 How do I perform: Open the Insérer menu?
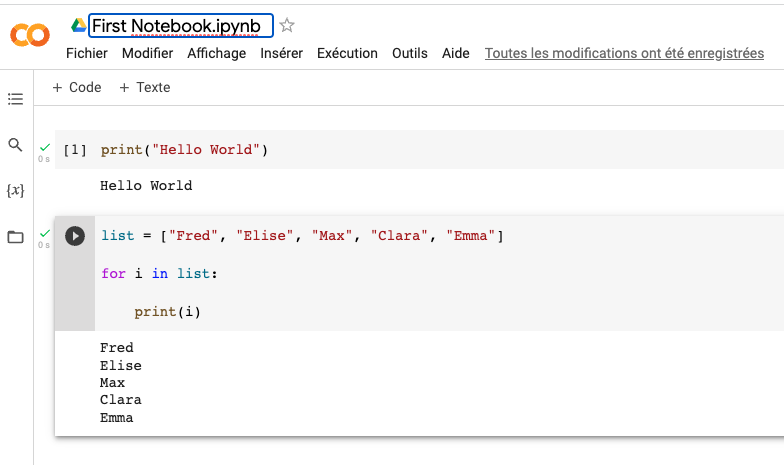pyautogui.click(x=282, y=54)
